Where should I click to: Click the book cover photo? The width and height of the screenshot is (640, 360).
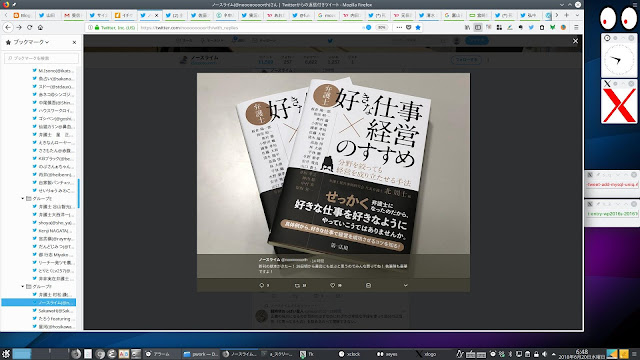[x=333, y=164]
